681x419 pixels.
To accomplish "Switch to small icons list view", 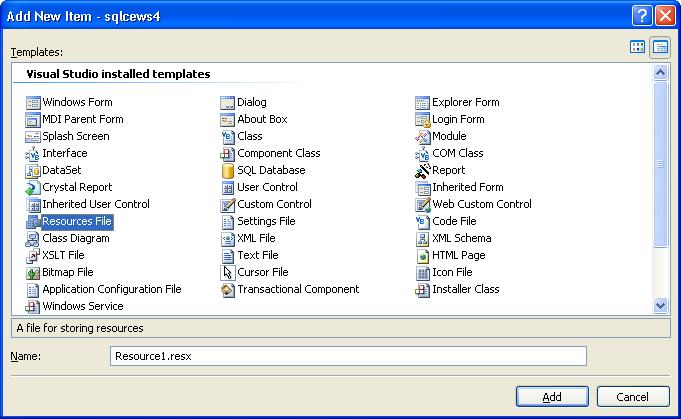I will 660,46.
